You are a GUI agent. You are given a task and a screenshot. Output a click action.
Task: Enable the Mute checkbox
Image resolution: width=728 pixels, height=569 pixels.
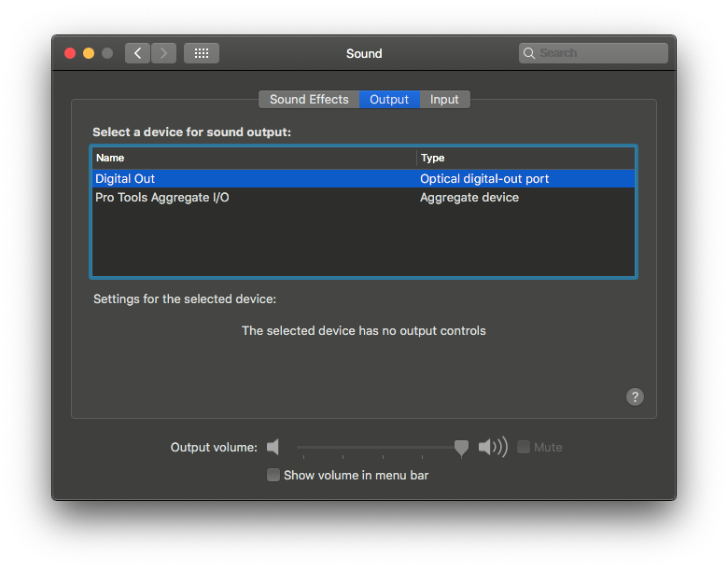click(x=524, y=448)
